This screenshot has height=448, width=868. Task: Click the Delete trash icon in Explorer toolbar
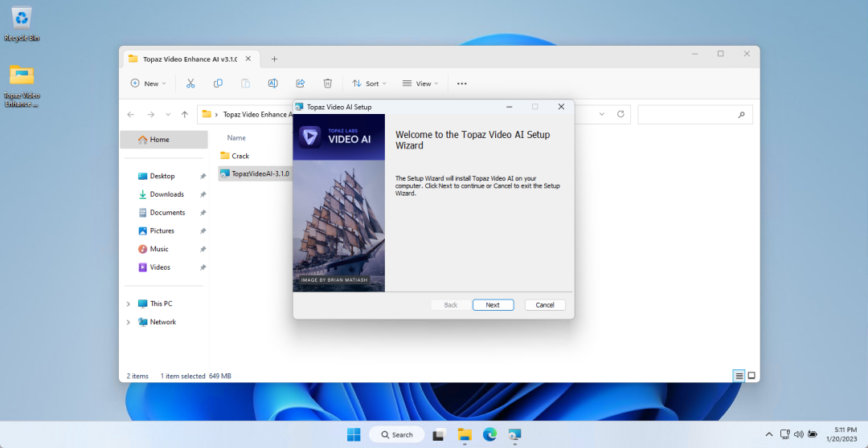(x=328, y=83)
